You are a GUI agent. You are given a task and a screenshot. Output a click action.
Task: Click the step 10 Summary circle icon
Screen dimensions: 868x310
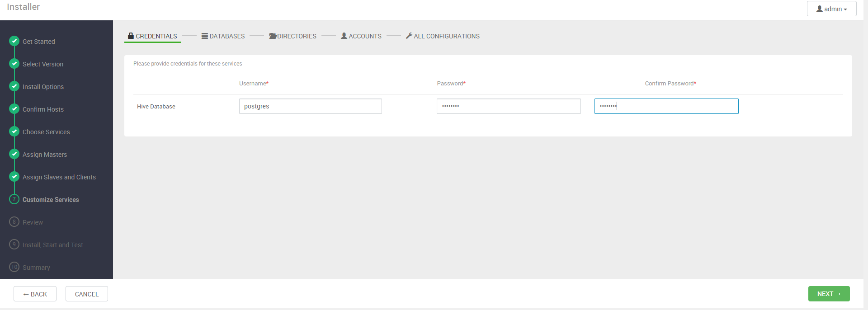coord(14,267)
